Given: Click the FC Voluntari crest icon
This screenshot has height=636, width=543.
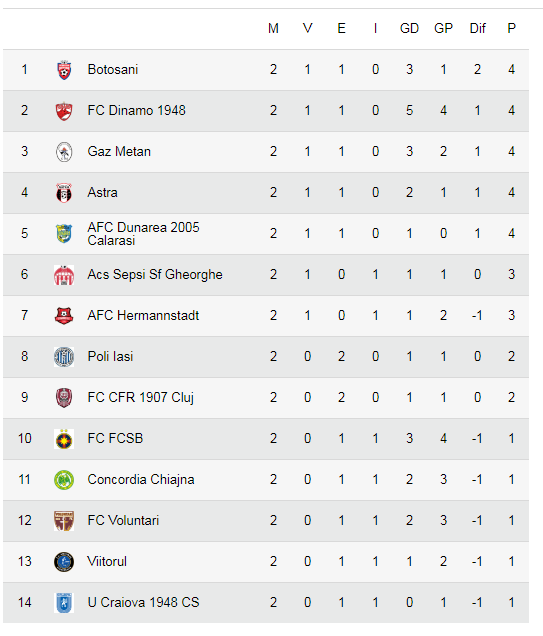Looking at the screenshot, I should [x=64, y=520].
